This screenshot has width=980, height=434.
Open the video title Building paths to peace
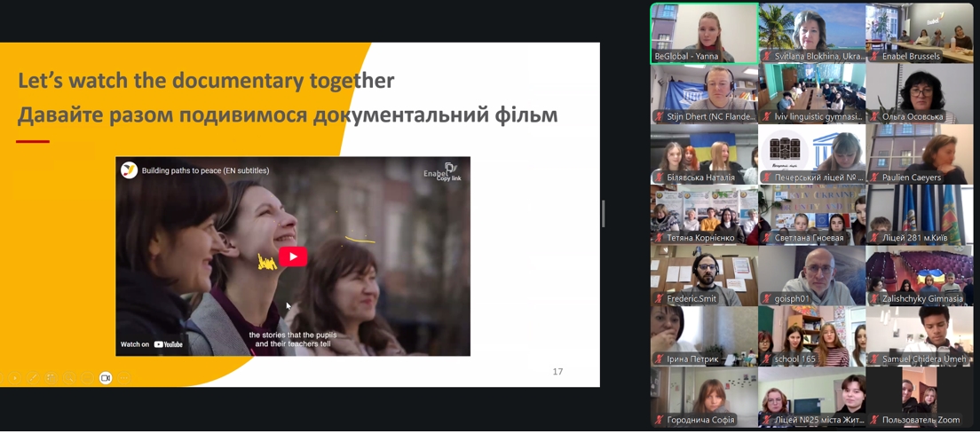[x=205, y=170]
